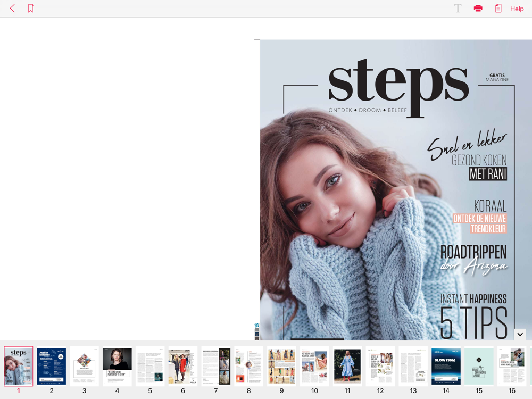Screen dimensions: 532x399
Task: Go back using the back arrow
Action: click(x=13, y=9)
